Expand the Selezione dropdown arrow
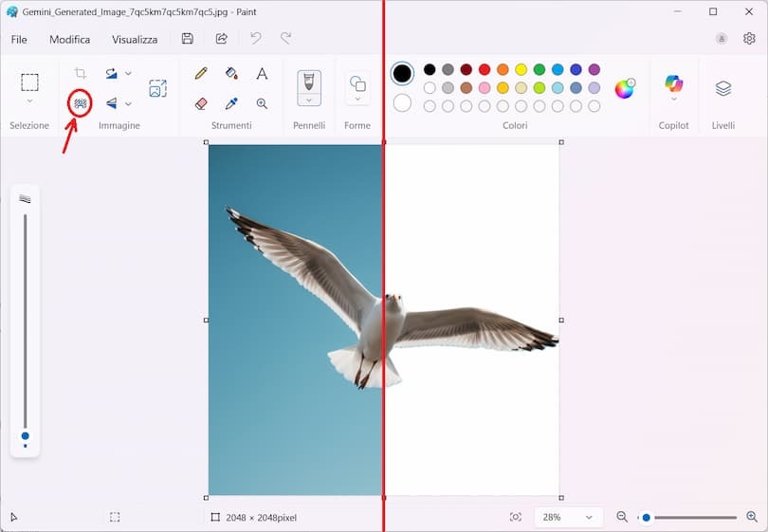768x532 pixels. pos(29,101)
